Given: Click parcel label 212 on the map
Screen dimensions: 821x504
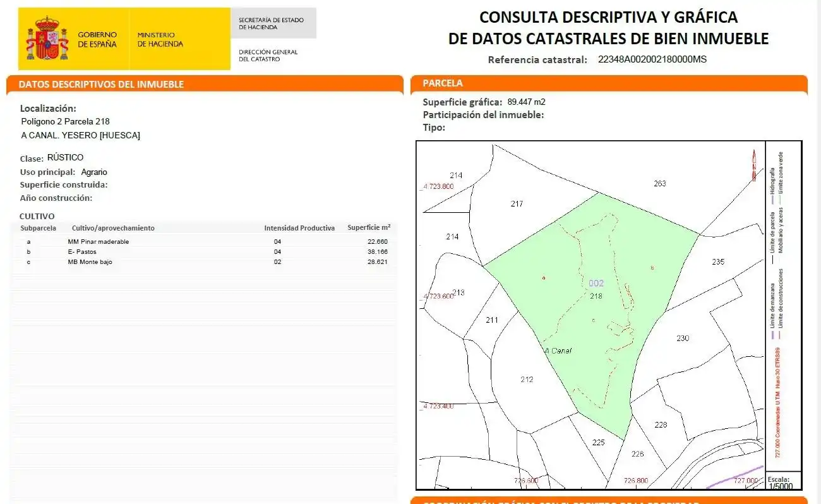Looking at the screenshot, I should point(527,380).
